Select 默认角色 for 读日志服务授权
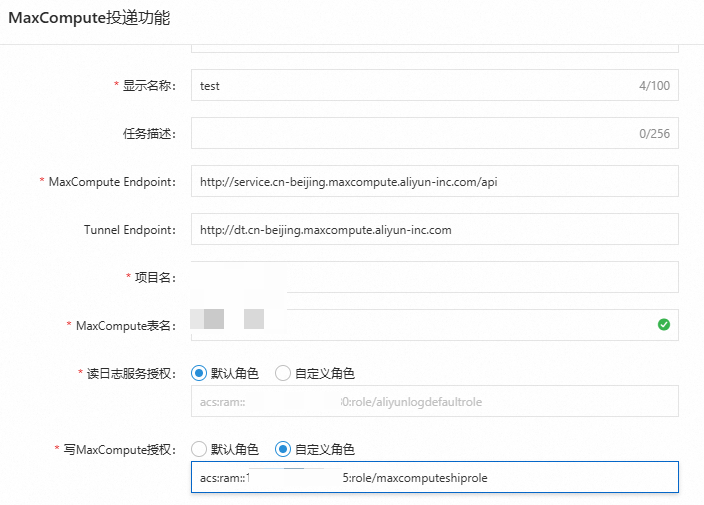Screen dimensions: 704x505 (x=199, y=373)
